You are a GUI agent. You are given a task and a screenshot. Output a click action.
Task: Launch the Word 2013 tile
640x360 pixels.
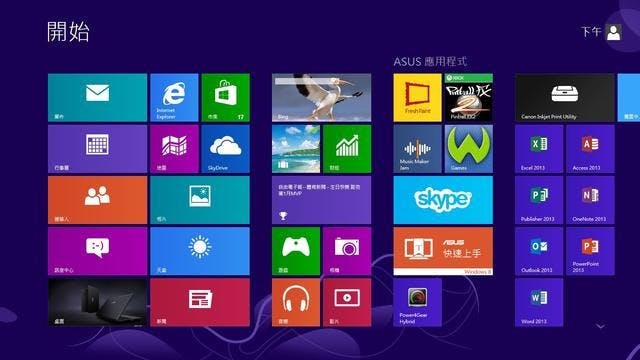point(539,302)
